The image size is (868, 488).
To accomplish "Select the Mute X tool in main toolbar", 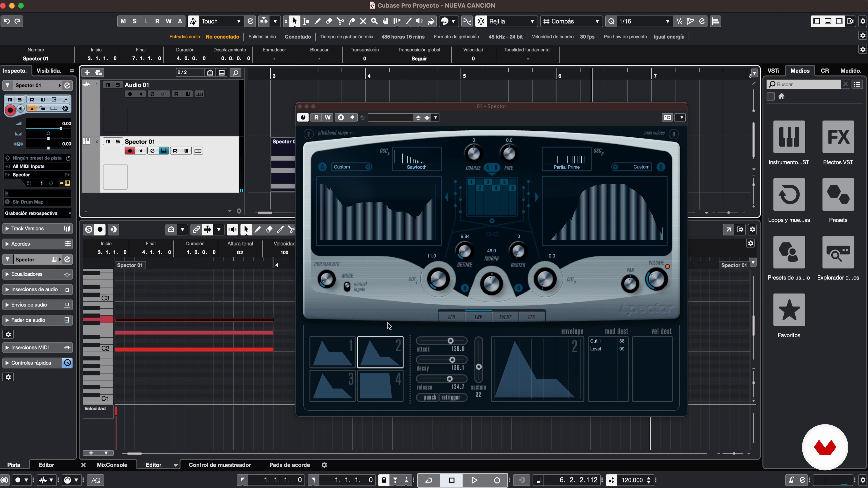I will coord(363,21).
